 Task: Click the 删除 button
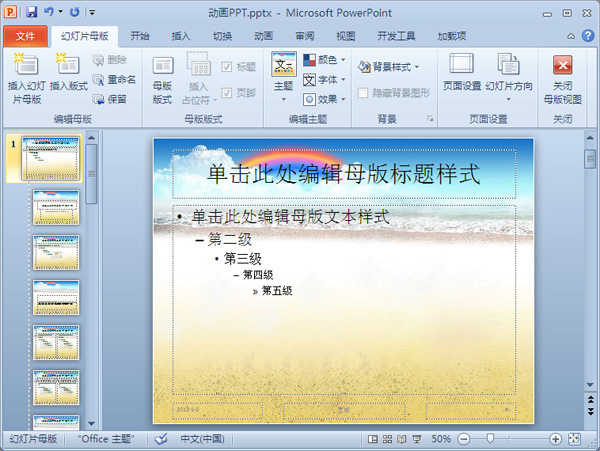[109, 60]
